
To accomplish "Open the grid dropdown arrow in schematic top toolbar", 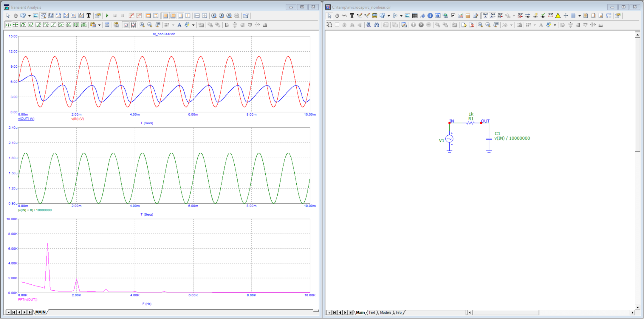I will 580,16.
